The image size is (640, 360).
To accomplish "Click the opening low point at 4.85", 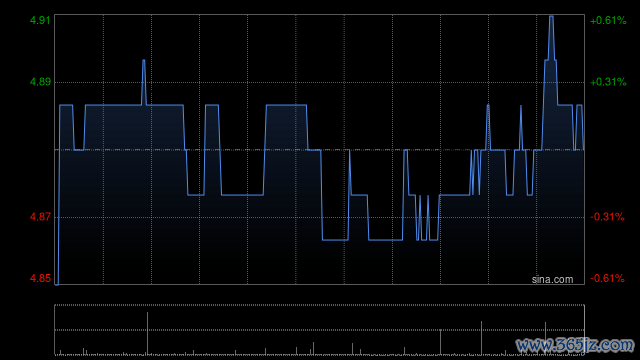I will [x=57, y=284].
